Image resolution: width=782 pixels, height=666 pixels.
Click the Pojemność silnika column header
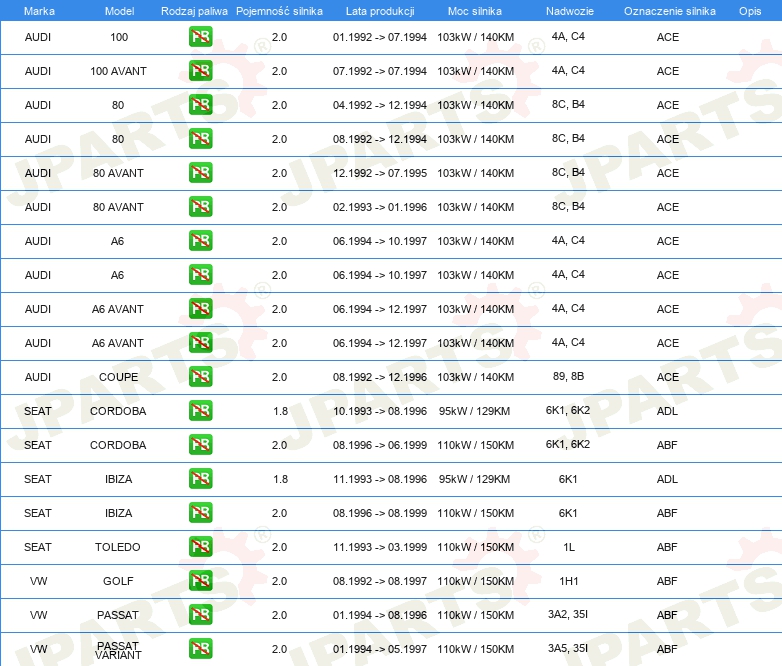(x=279, y=11)
